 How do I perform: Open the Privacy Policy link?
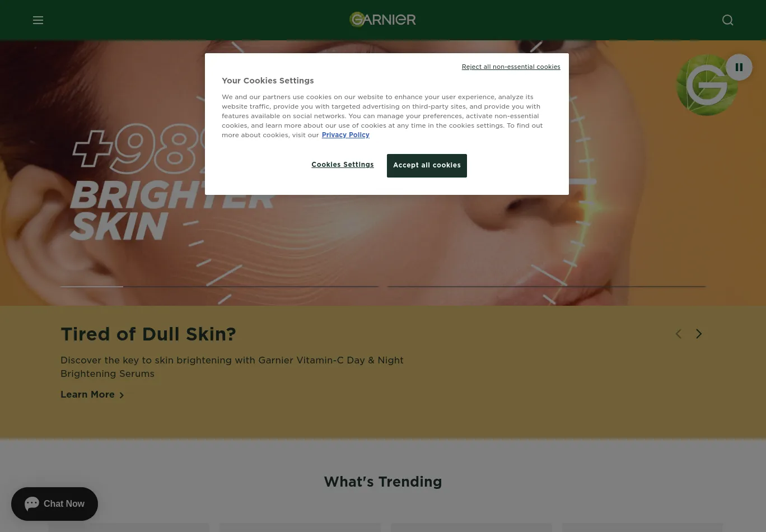click(345, 135)
